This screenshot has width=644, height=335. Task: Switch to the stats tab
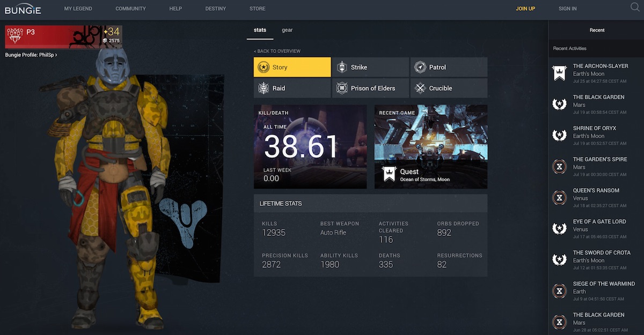260,31
